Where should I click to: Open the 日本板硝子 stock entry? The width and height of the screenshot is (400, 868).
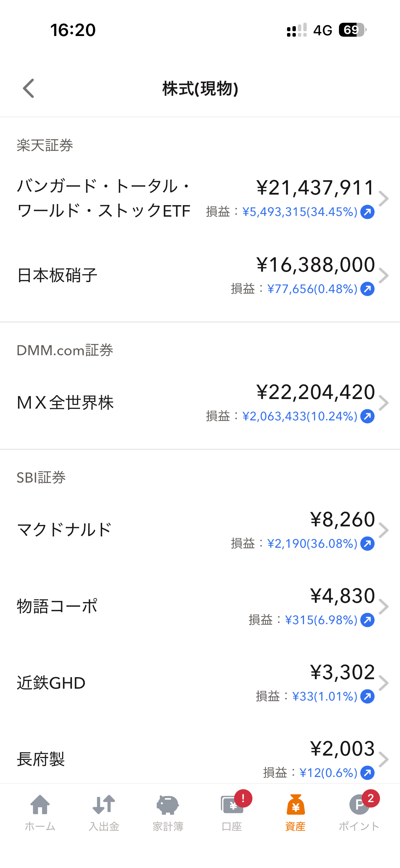[x=200, y=275]
